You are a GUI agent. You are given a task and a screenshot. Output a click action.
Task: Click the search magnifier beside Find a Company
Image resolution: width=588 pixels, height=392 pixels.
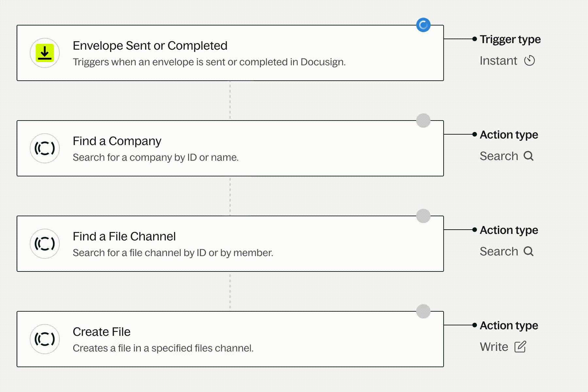tap(529, 156)
